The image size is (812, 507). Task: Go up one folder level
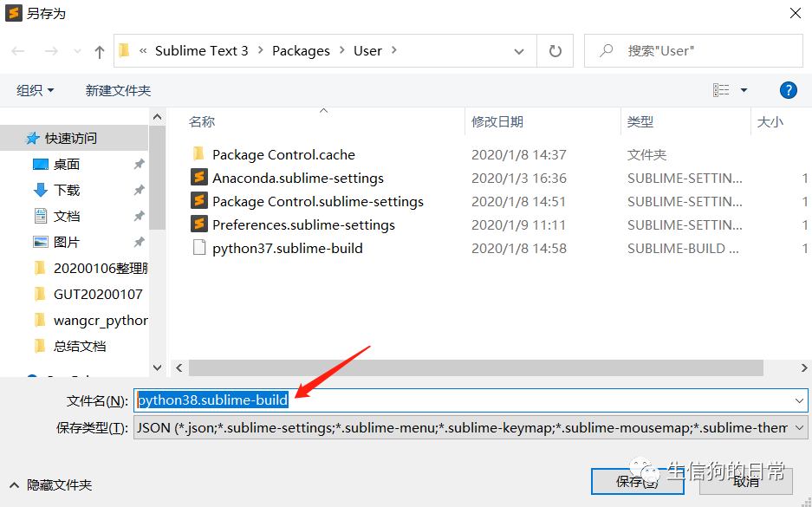tap(100, 51)
